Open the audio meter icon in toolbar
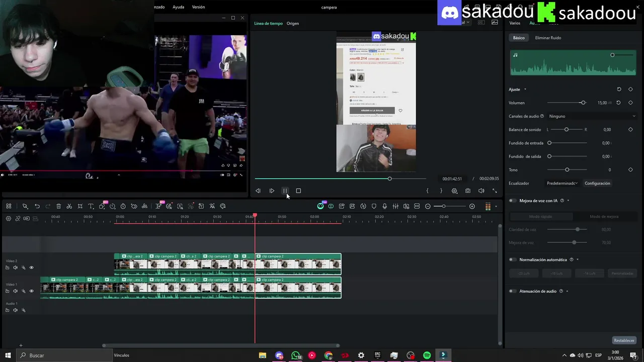 (x=488, y=206)
